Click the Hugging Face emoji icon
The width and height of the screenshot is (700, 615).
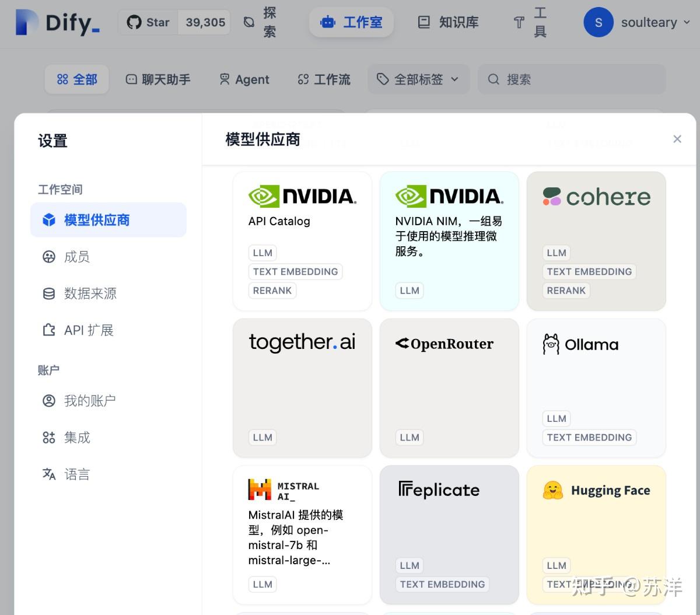point(553,490)
